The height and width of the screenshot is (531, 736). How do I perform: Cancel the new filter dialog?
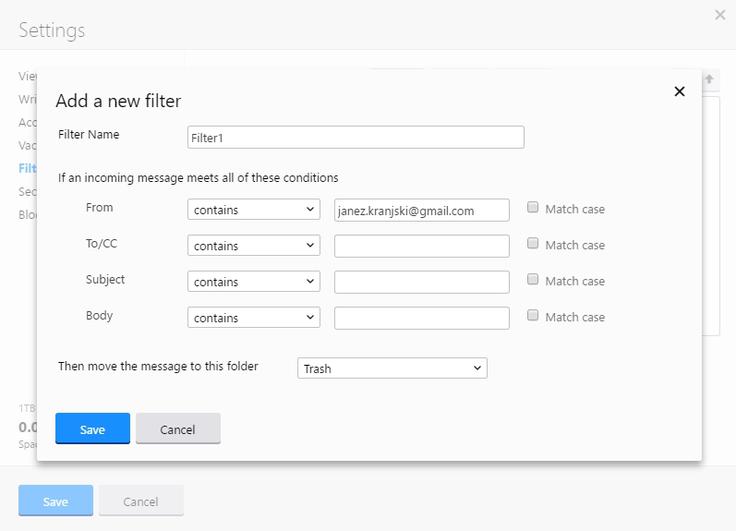click(178, 429)
